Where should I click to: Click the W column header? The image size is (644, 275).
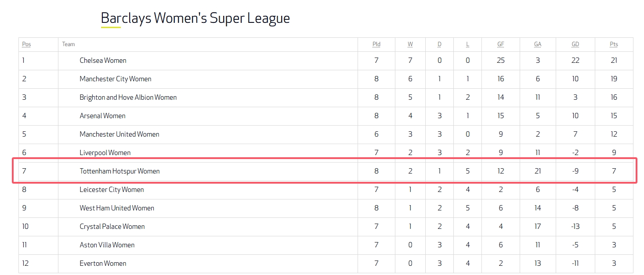410,44
